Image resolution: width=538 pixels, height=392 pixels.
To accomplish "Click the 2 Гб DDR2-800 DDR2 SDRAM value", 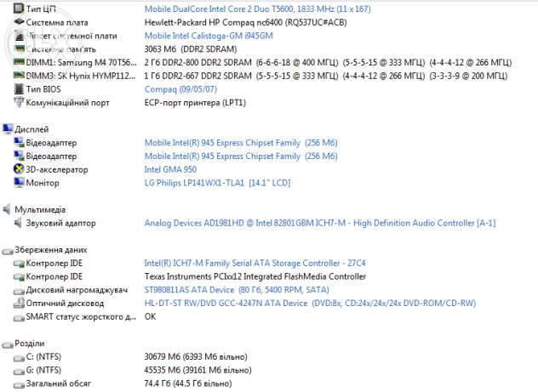I will tap(328, 62).
